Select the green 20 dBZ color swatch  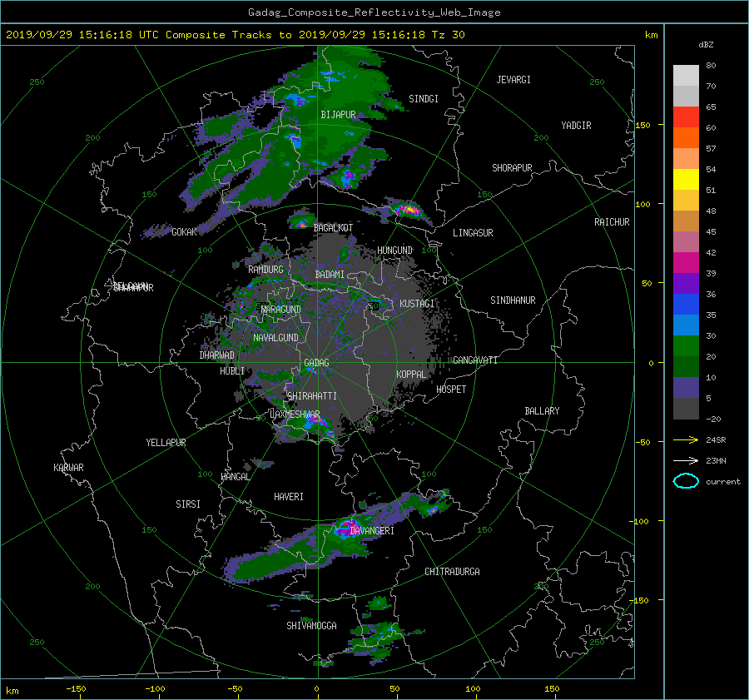[686, 345]
